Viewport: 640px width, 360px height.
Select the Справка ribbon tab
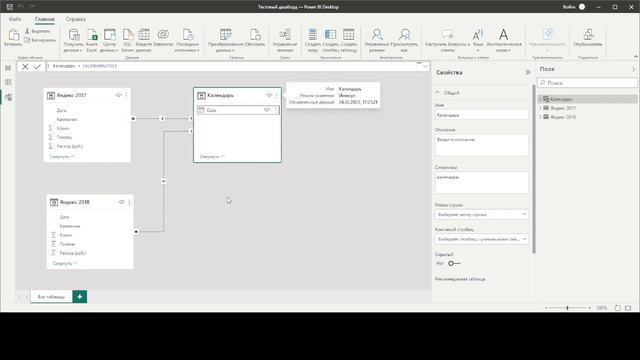tap(76, 19)
